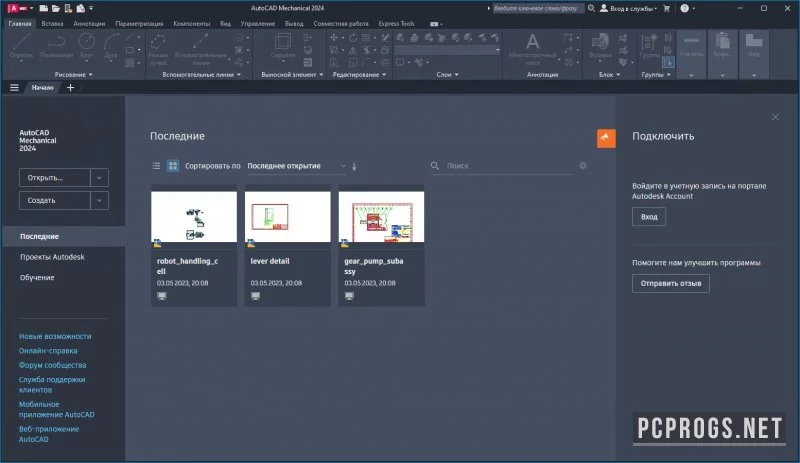Click the plus icon to add new tab
This screenshot has width=800, height=463.
[x=70, y=88]
